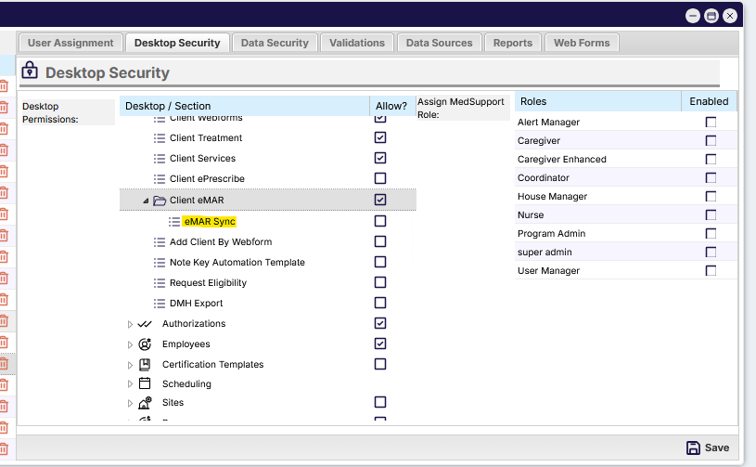Toggle the Authorizations allow checkbox
Image resolution: width=756 pixels, height=467 pixels.
380,323
